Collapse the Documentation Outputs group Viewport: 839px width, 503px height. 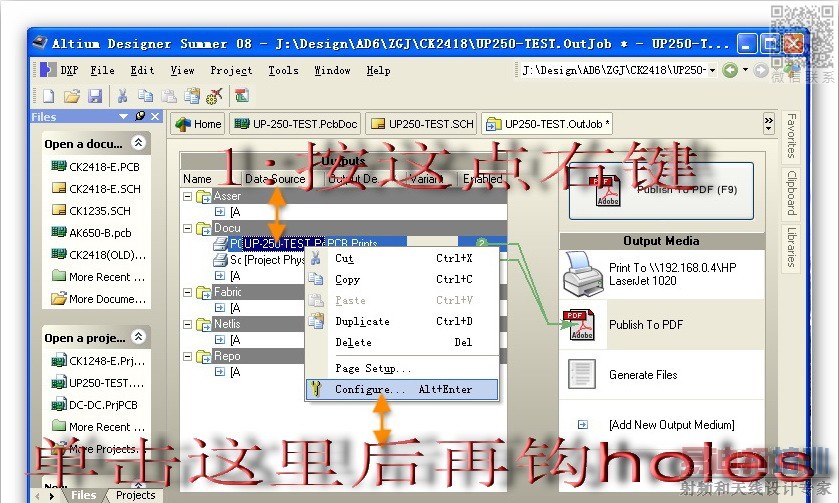click(x=187, y=228)
